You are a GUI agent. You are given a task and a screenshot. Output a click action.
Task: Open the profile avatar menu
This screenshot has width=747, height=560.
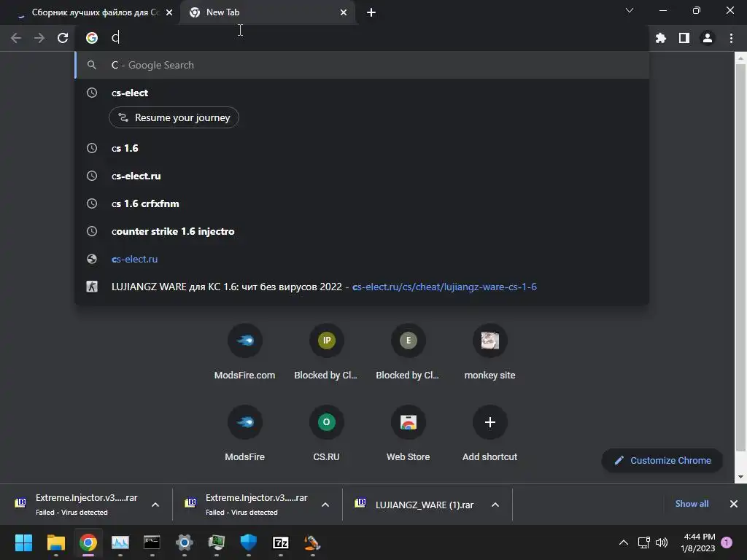click(708, 38)
